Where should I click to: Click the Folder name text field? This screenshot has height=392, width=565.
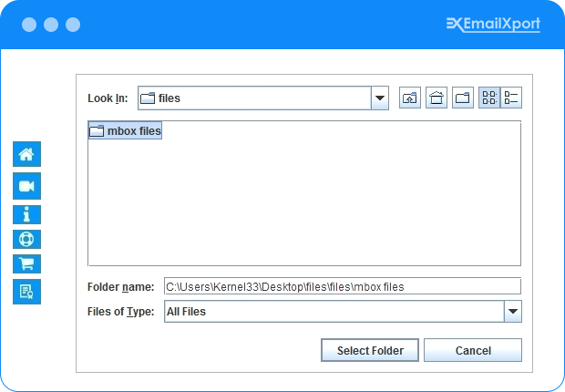click(342, 286)
